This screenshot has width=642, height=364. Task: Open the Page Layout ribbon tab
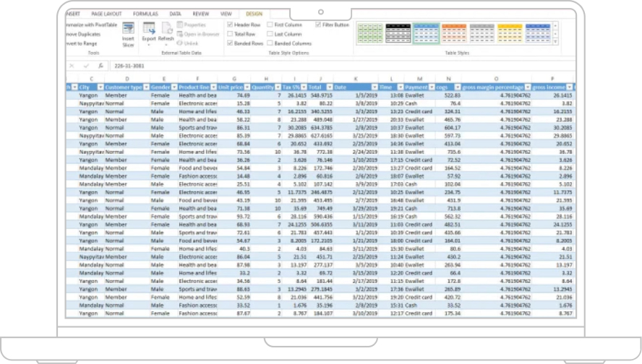coord(107,14)
